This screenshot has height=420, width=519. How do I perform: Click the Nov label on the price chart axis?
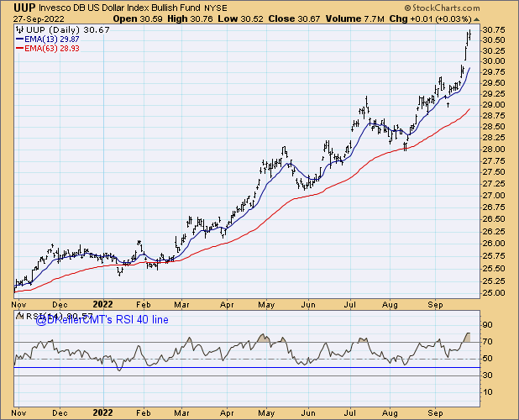coord(18,304)
